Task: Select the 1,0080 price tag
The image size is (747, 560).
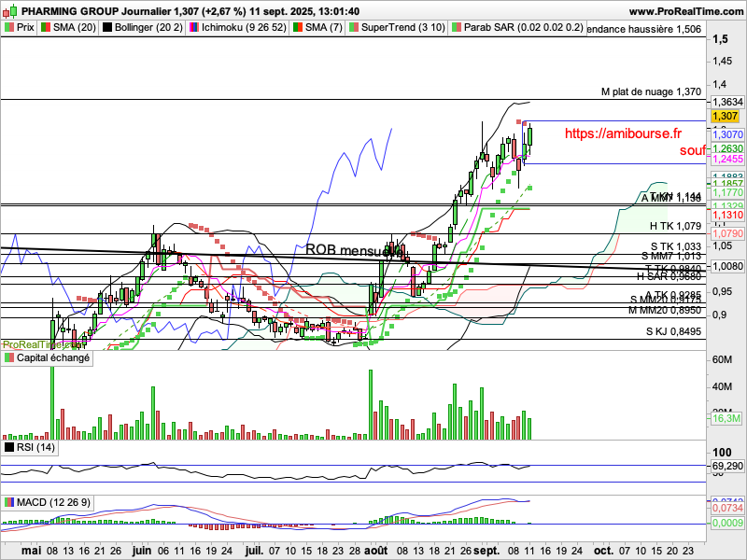Action: [x=727, y=267]
